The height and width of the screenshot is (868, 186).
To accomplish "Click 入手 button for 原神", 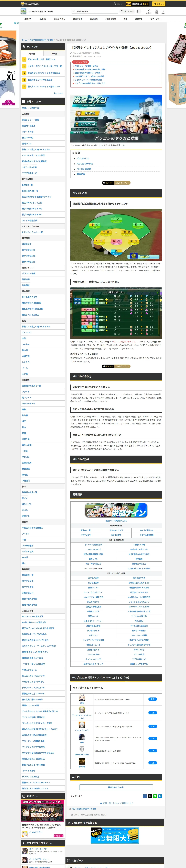I will tap(153, 699).
